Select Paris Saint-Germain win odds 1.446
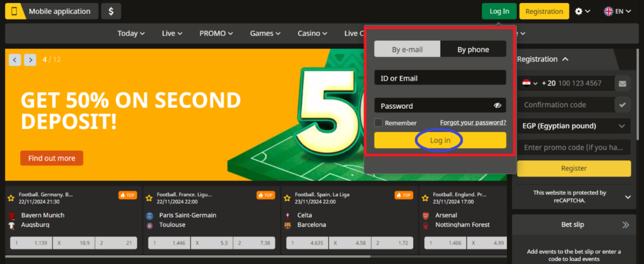The image size is (644, 264). tap(169, 243)
